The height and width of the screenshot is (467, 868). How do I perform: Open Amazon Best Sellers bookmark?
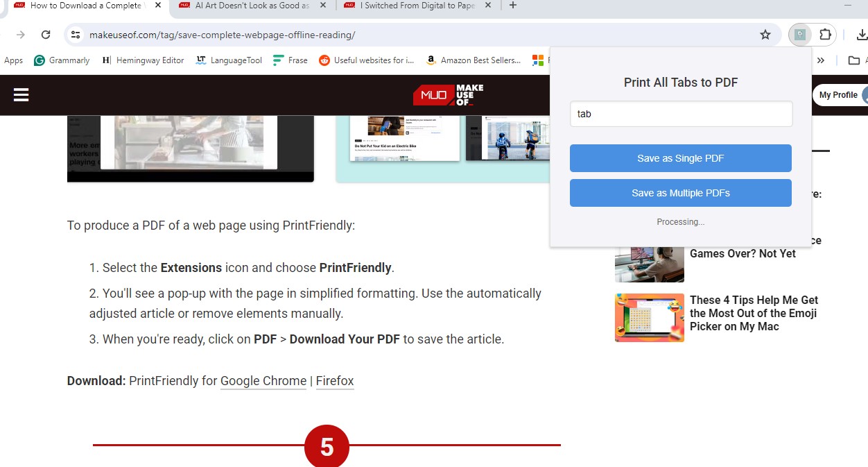click(474, 60)
